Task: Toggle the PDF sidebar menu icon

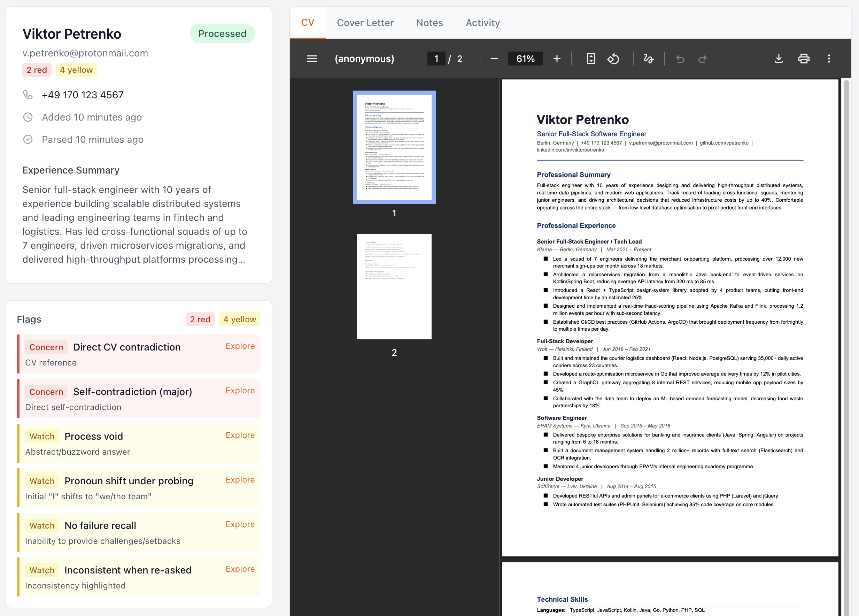Action: (x=312, y=59)
